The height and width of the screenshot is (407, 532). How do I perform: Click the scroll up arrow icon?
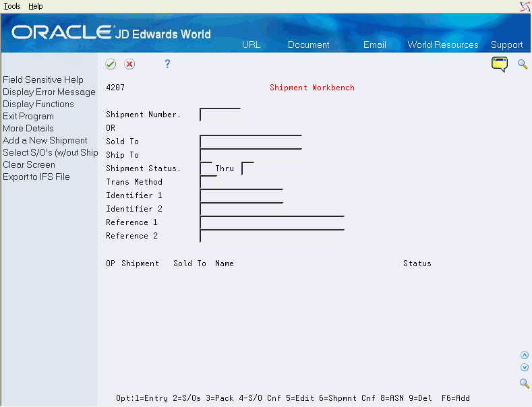click(525, 355)
